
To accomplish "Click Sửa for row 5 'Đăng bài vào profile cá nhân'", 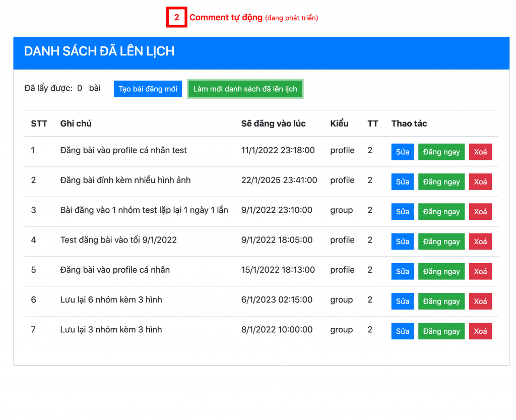I will (x=403, y=272).
